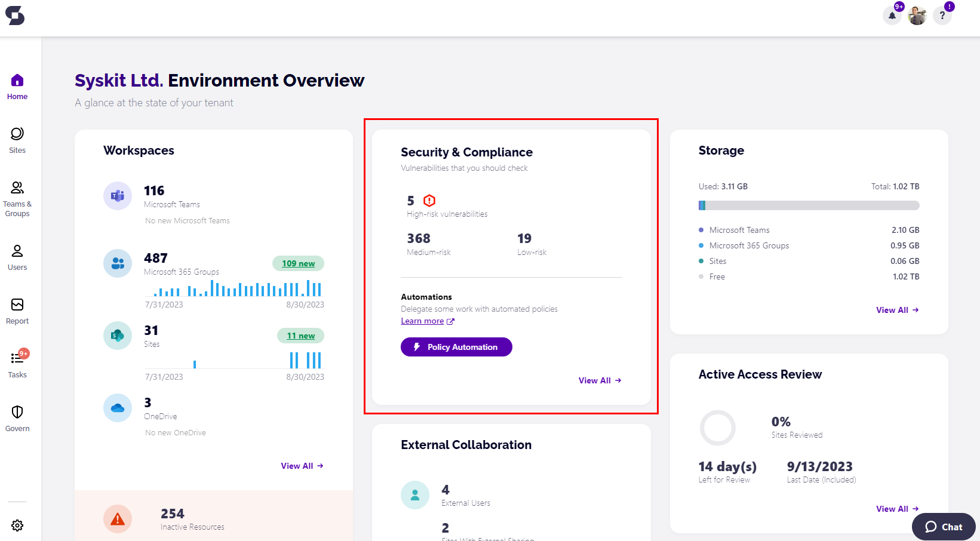Open Teams & Groups navigation item
Screen dimensions: 980x541
pyautogui.click(x=17, y=199)
